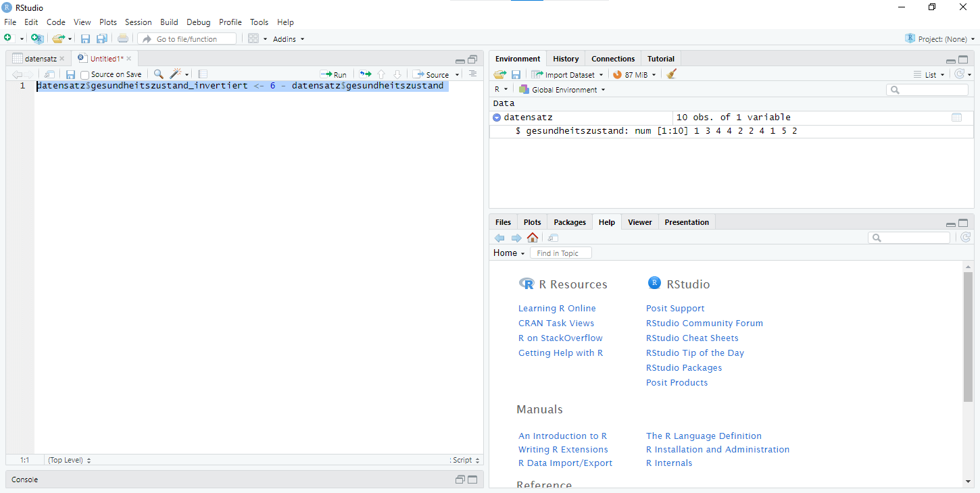Viewport: 980px width, 493px height.
Task: Click the editor toolbar save icon
Action: (x=70, y=74)
